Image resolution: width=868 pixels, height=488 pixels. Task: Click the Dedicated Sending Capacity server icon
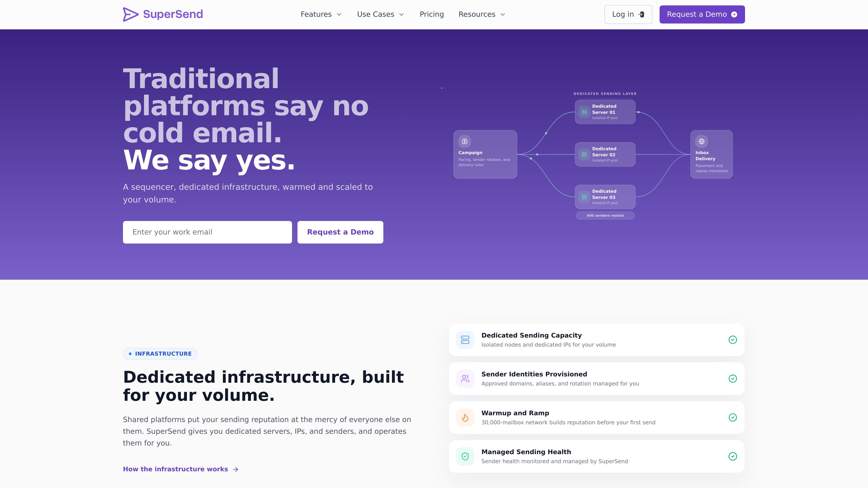[465, 340]
